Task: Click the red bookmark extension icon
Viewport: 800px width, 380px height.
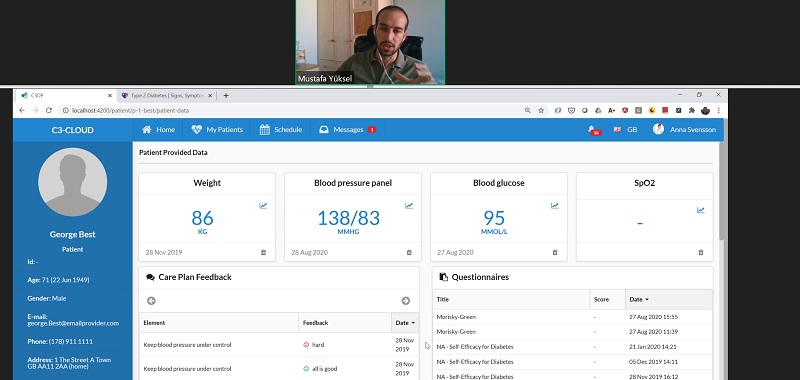Action: (x=665, y=110)
